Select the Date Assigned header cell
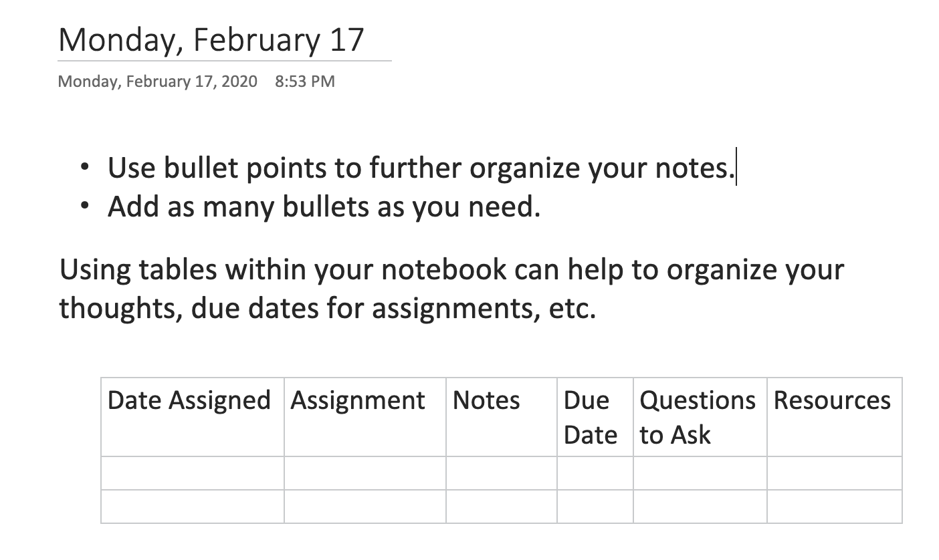939x560 pixels. pyautogui.click(x=193, y=417)
